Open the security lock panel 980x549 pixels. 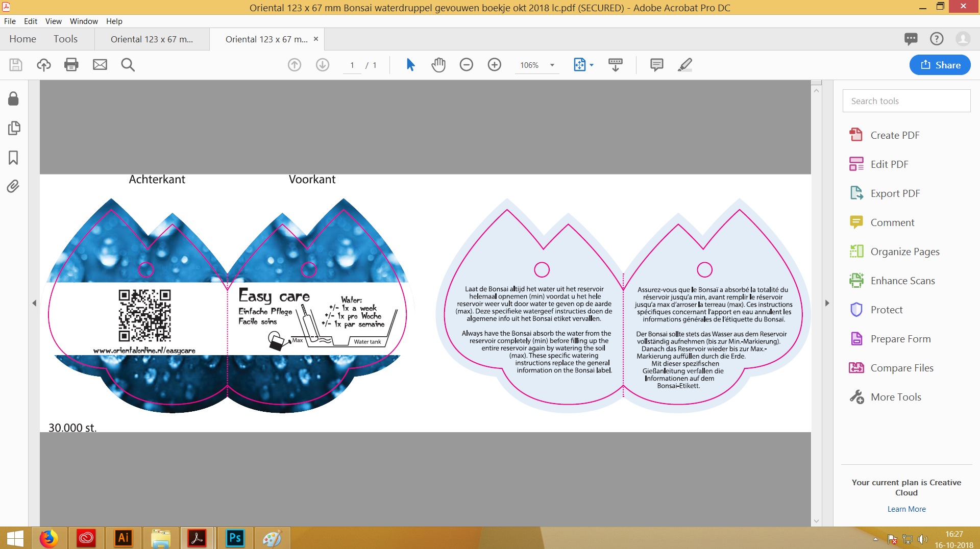click(x=13, y=98)
